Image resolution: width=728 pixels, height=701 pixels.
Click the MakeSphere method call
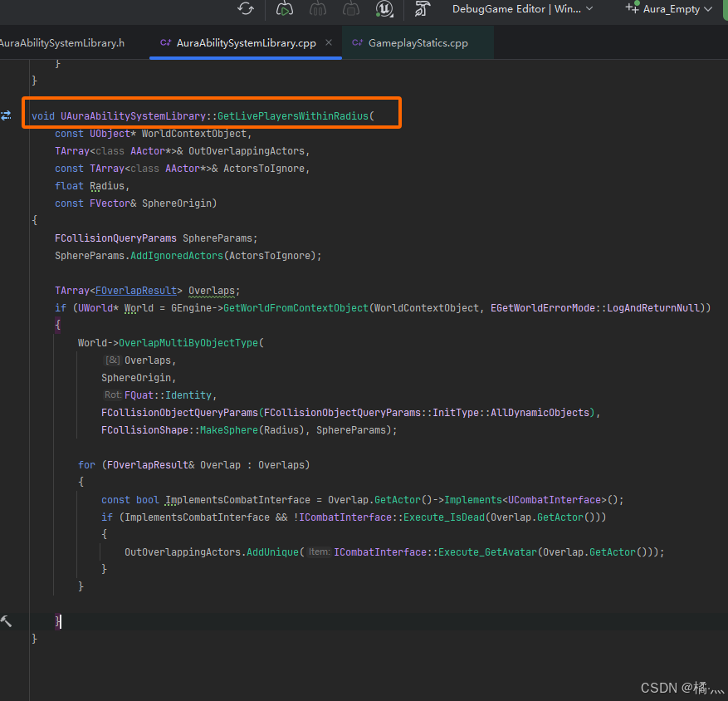pos(229,430)
